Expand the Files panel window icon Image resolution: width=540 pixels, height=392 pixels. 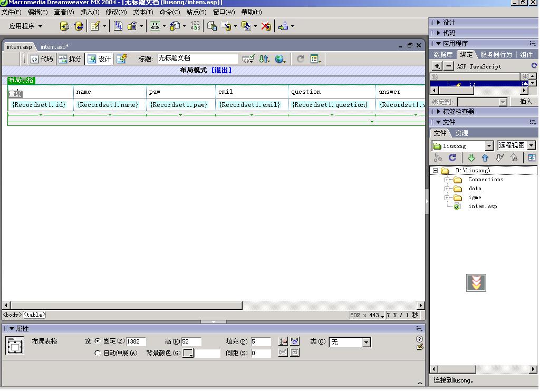click(532, 158)
